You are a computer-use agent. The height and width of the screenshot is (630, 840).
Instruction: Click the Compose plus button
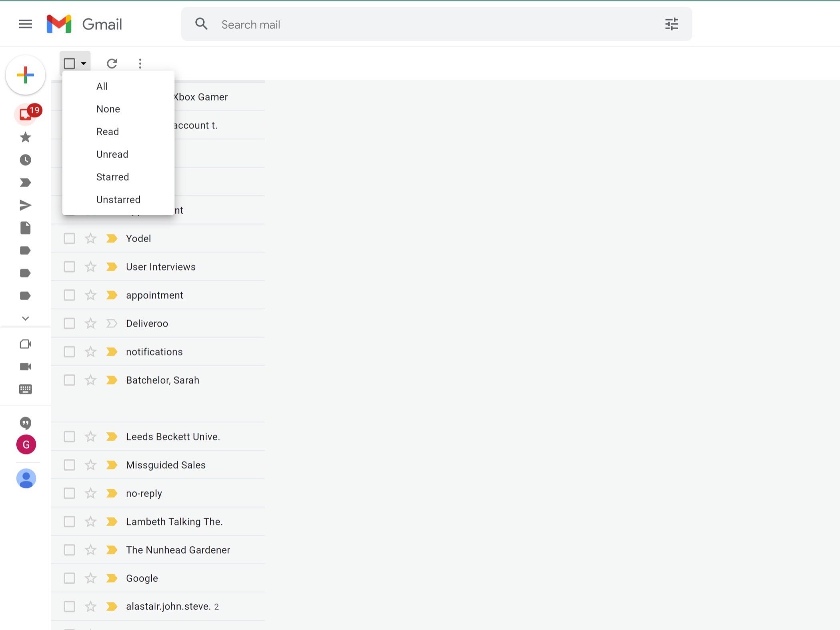[26, 75]
